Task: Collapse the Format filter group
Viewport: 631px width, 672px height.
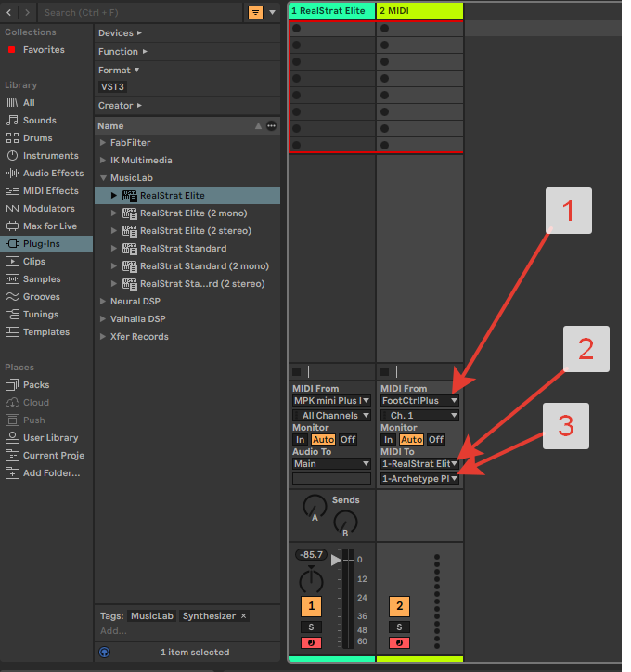Action: pyautogui.click(x=119, y=70)
